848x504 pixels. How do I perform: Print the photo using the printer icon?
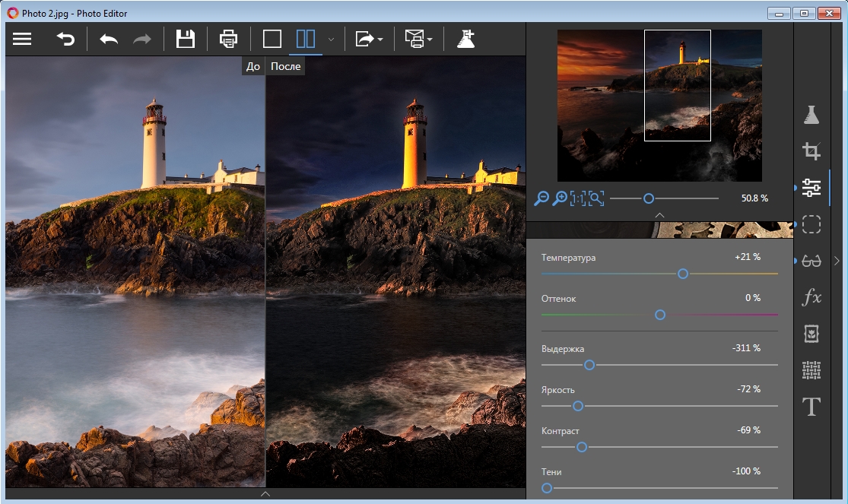(228, 39)
